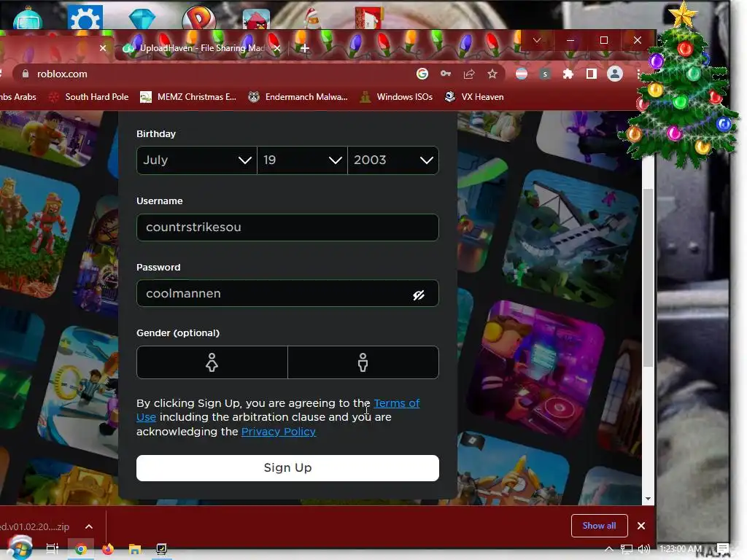Open the Terms of Use link
Image resolution: width=747 pixels, height=560 pixels.
point(396,403)
